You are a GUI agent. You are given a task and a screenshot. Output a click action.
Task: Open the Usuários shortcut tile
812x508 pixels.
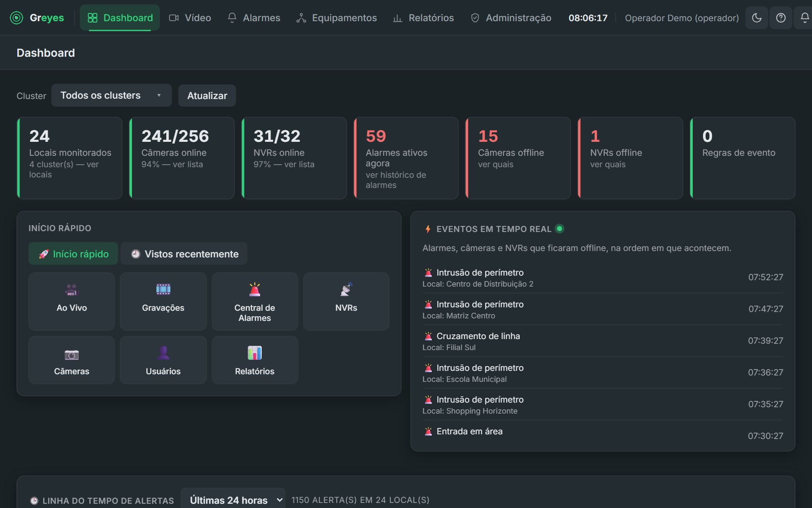pos(163,360)
